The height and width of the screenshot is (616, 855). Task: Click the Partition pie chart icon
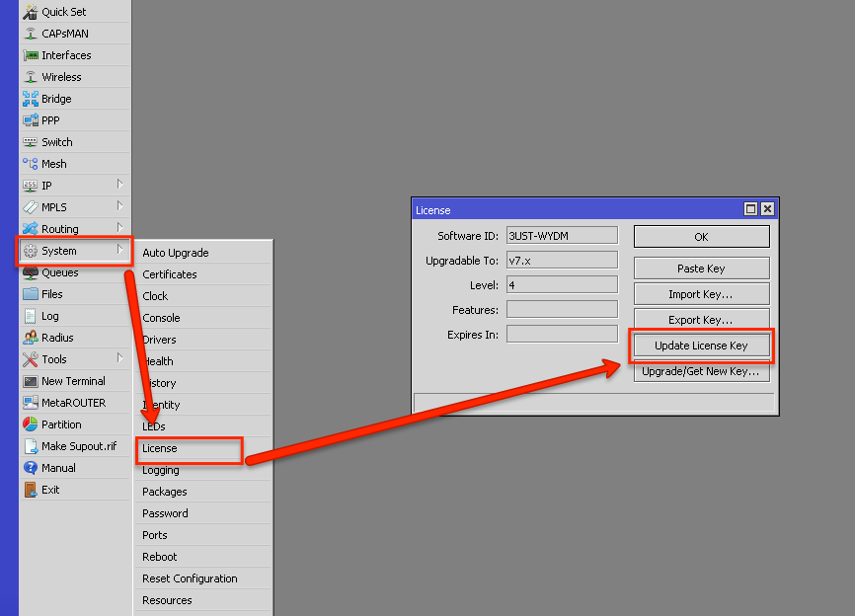[x=31, y=424]
